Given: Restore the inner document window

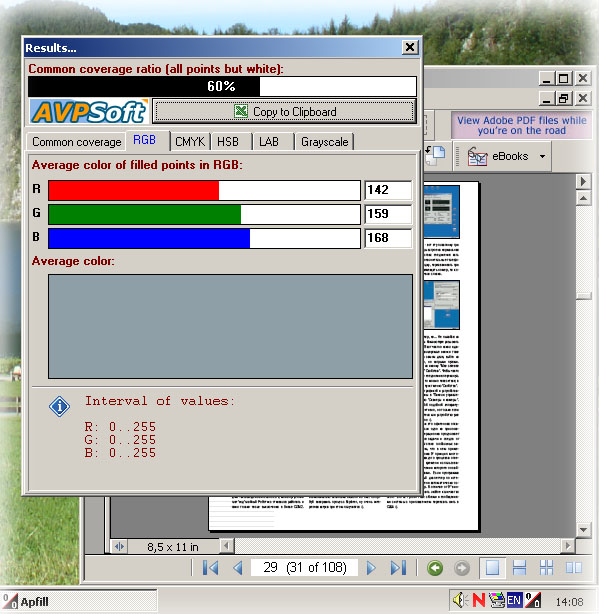Looking at the screenshot, I should click(564, 98).
